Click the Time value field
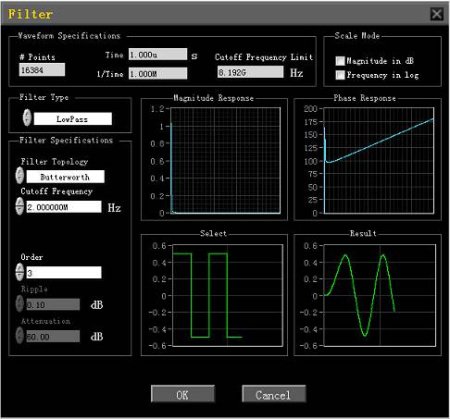This screenshot has width=450, height=419. (x=158, y=54)
